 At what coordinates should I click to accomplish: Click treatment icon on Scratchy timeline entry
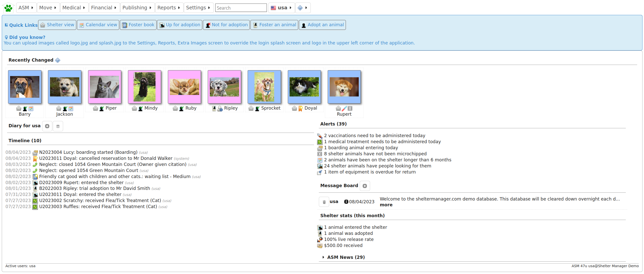tap(35, 201)
